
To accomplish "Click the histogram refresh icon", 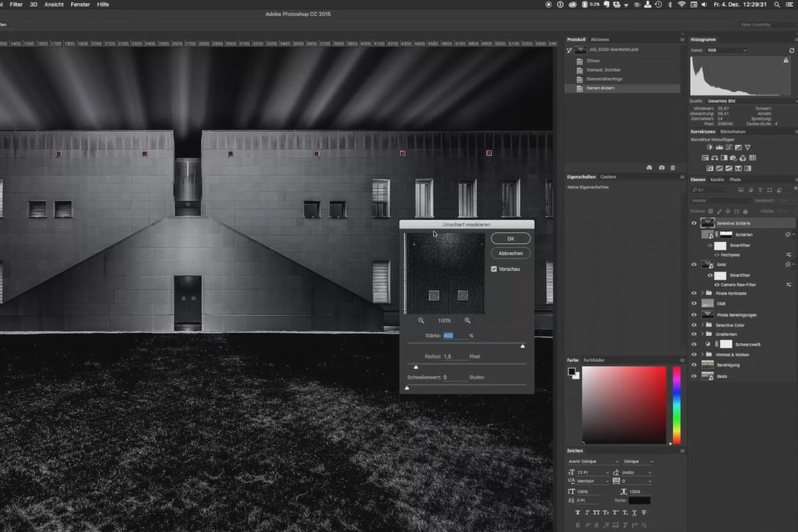I will 792,51.
